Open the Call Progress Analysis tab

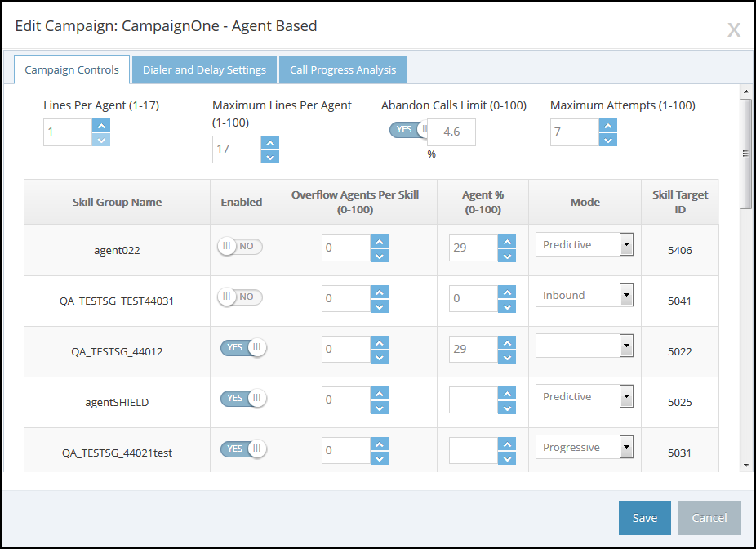coord(343,69)
